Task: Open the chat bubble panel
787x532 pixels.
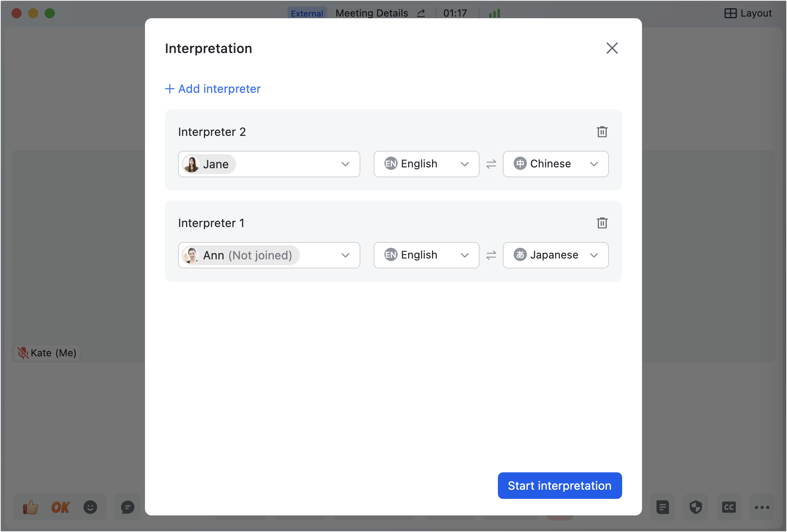Action: pos(127,507)
